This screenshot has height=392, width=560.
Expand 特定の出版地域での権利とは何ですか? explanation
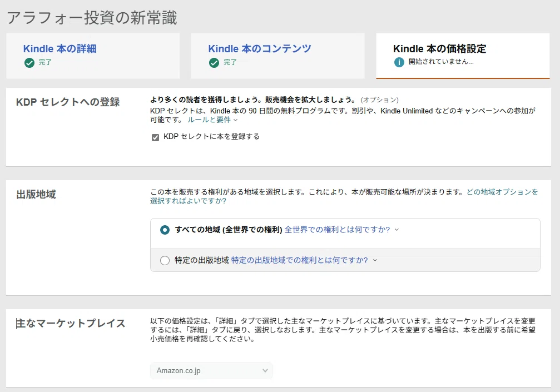pos(304,260)
